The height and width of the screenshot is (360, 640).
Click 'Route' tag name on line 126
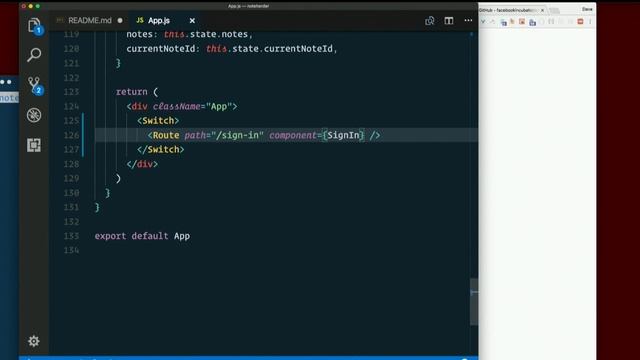tap(166, 135)
